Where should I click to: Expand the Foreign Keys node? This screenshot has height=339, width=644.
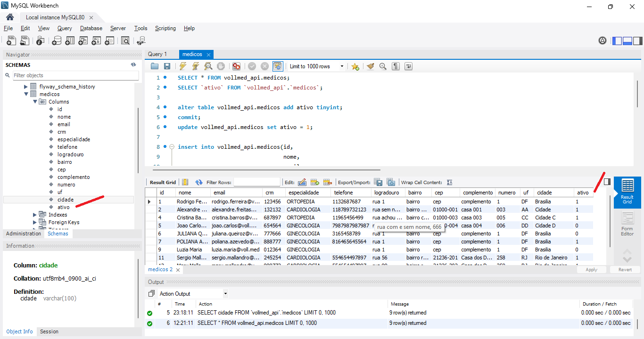click(x=35, y=222)
